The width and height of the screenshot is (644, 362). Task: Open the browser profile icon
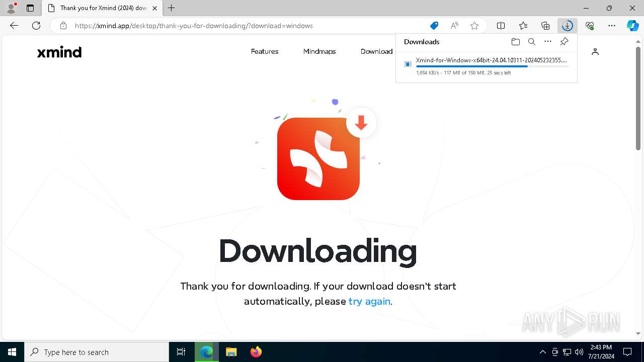pyautogui.click(x=11, y=8)
